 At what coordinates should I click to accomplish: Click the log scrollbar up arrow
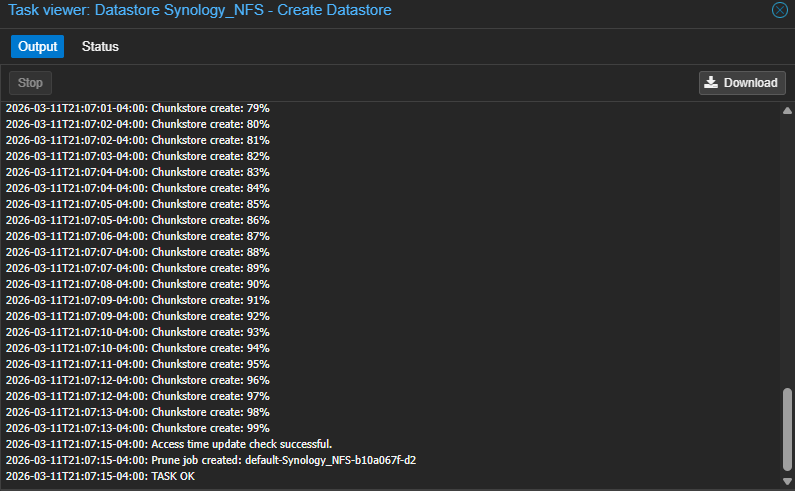[787, 111]
